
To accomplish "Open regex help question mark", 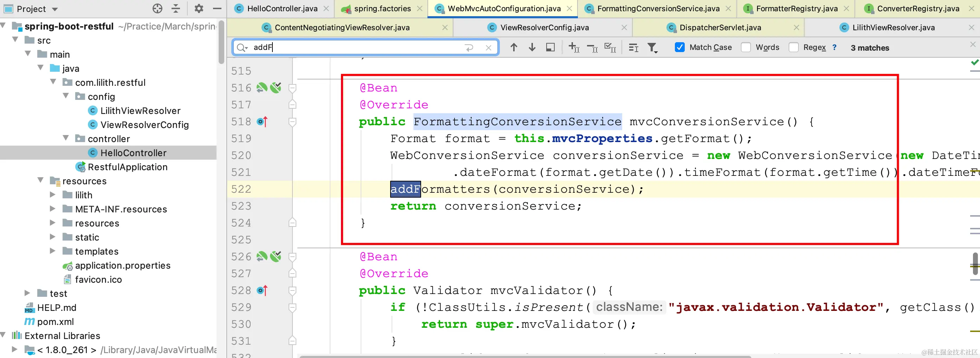I will coord(834,47).
